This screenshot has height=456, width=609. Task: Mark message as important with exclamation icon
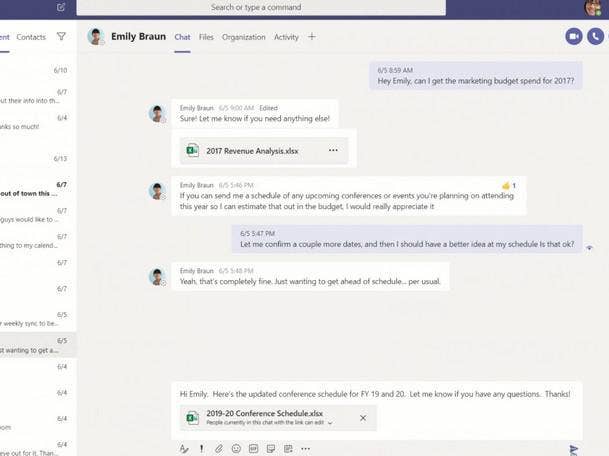click(x=201, y=449)
